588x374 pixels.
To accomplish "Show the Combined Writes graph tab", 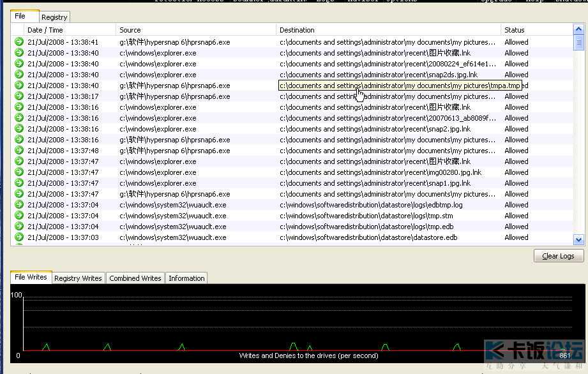I will pyautogui.click(x=135, y=278).
